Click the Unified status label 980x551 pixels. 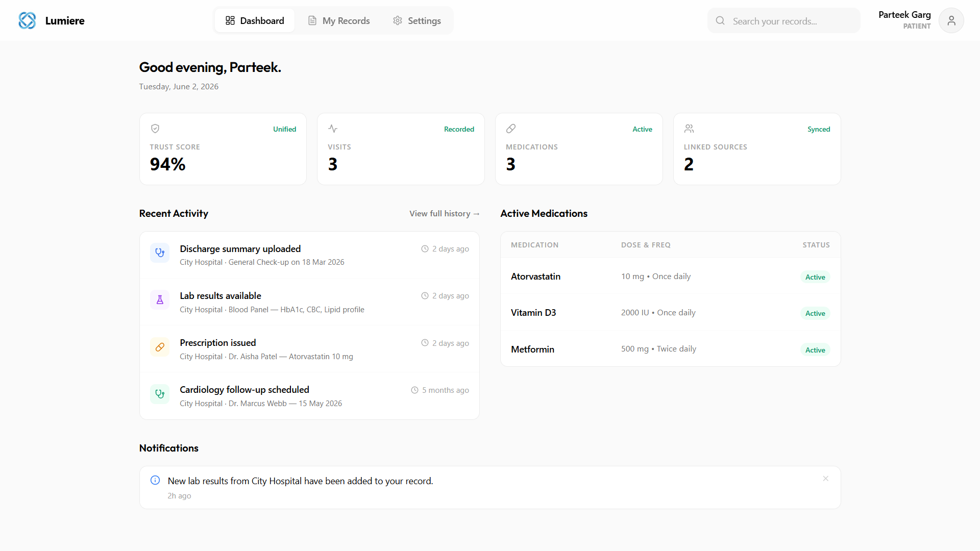click(x=284, y=129)
